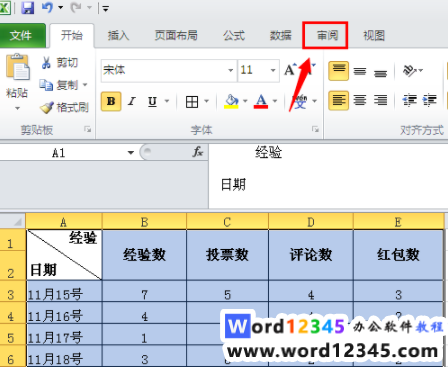Select the merged cell A1 with 经验/日期
The image size is (448, 367).
click(x=64, y=255)
